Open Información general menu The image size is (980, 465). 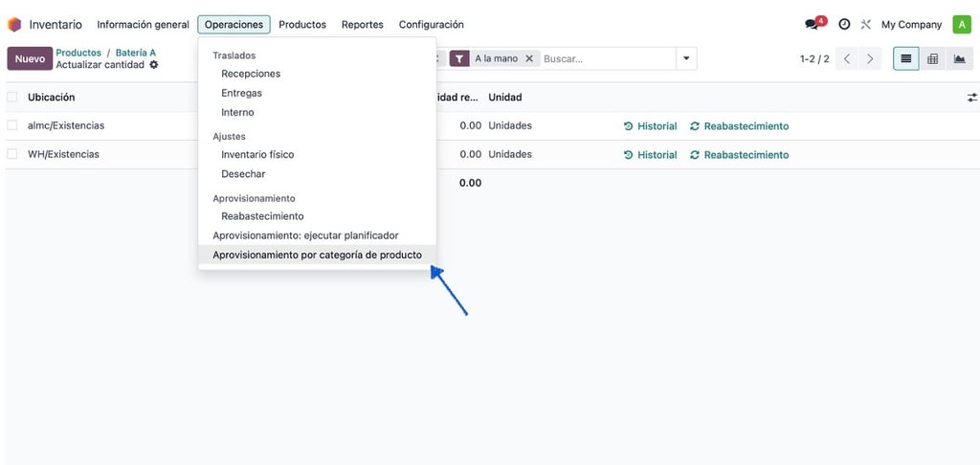pyautogui.click(x=144, y=24)
